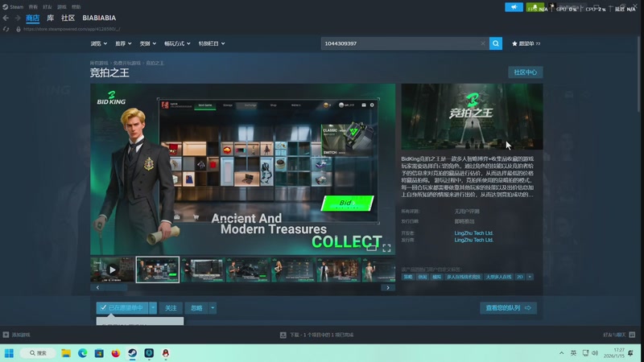Image resolution: width=644 pixels, height=362 pixels.
Task: Click the 忽略 ignore button
Action: tap(196, 308)
